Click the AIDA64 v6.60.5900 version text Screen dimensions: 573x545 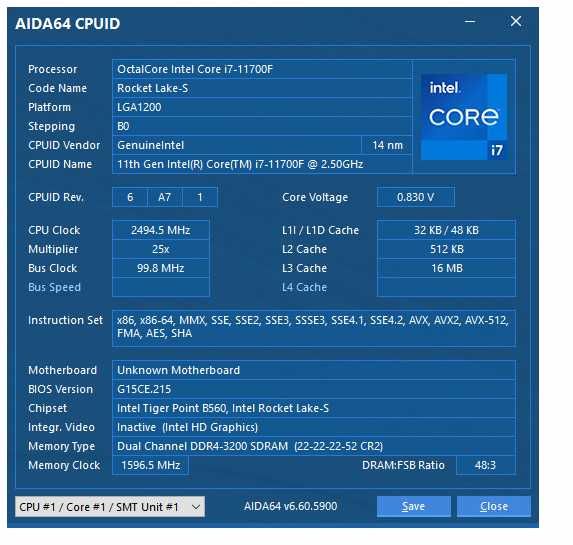[291, 506]
